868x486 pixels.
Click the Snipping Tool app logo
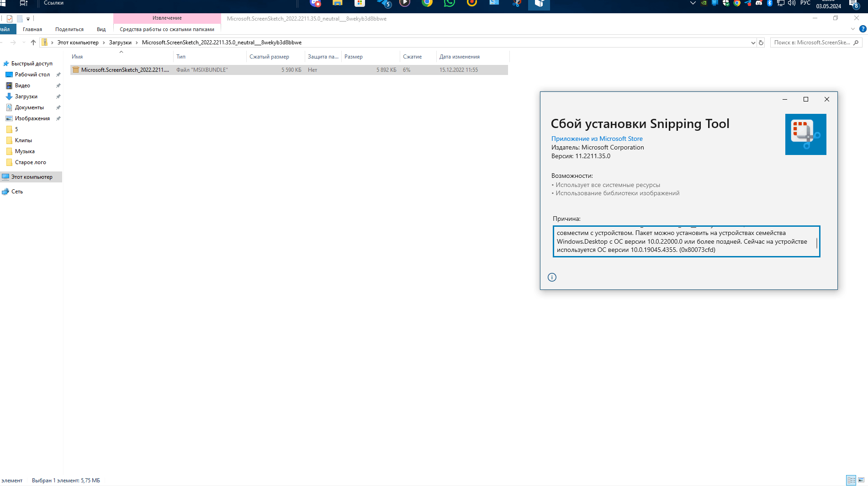coord(805,134)
